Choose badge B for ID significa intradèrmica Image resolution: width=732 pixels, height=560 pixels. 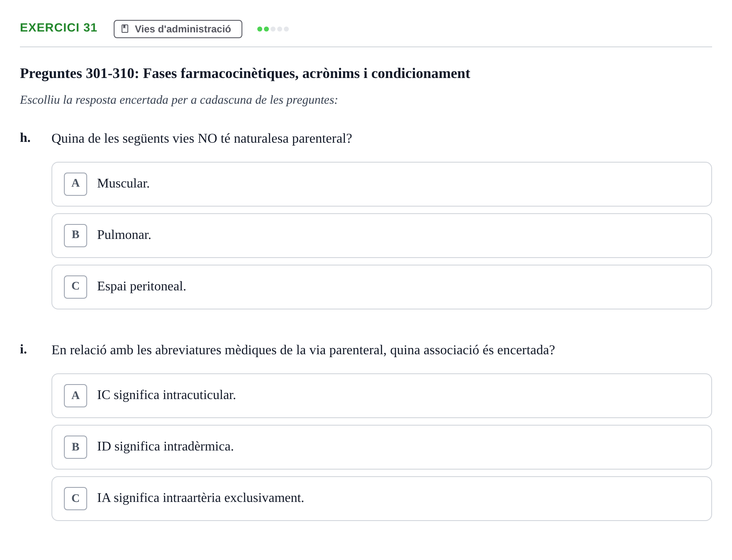pyautogui.click(x=76, y=447)
